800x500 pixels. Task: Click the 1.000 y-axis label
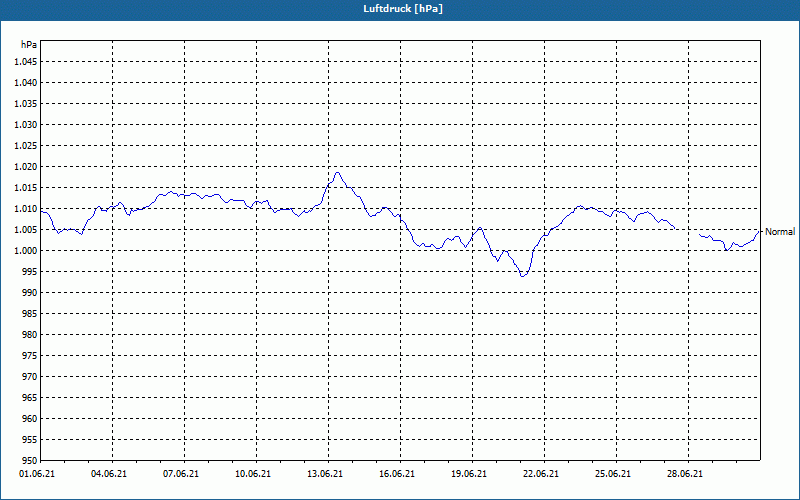pyautogui.click(x=26, y=251)
